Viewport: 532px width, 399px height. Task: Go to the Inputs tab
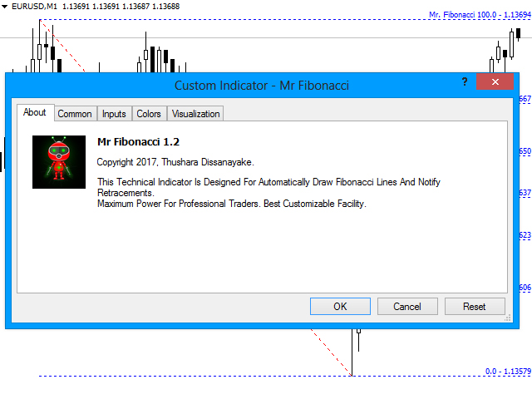[x=114, y=114]
